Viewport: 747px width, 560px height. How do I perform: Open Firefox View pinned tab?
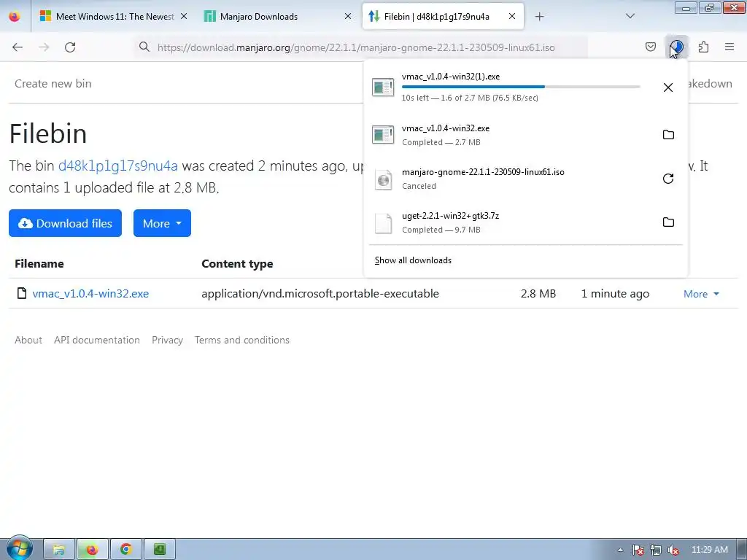[15, 16]
